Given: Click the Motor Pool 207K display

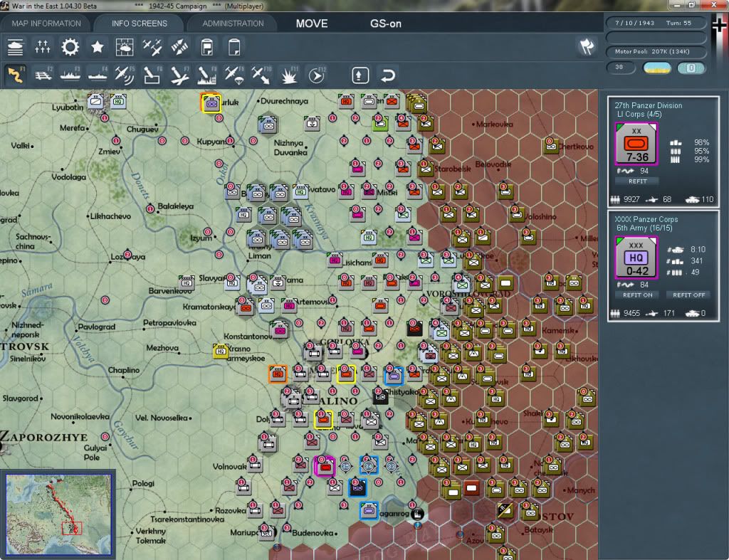Looking at the screenshot, I should tap(656, 51).
